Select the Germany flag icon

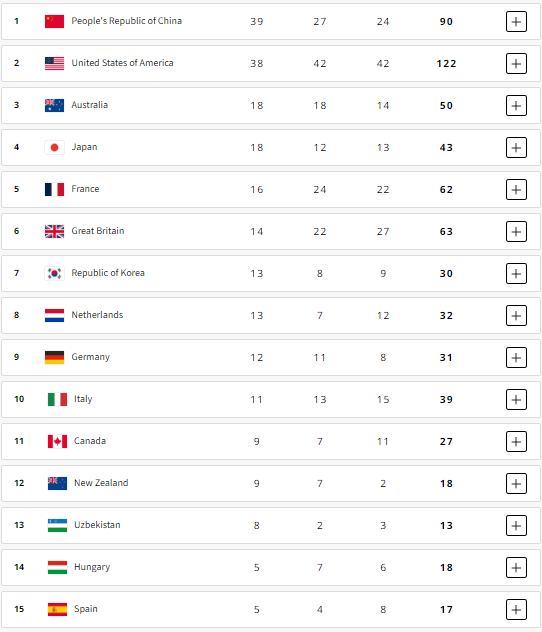pos(54,358)
